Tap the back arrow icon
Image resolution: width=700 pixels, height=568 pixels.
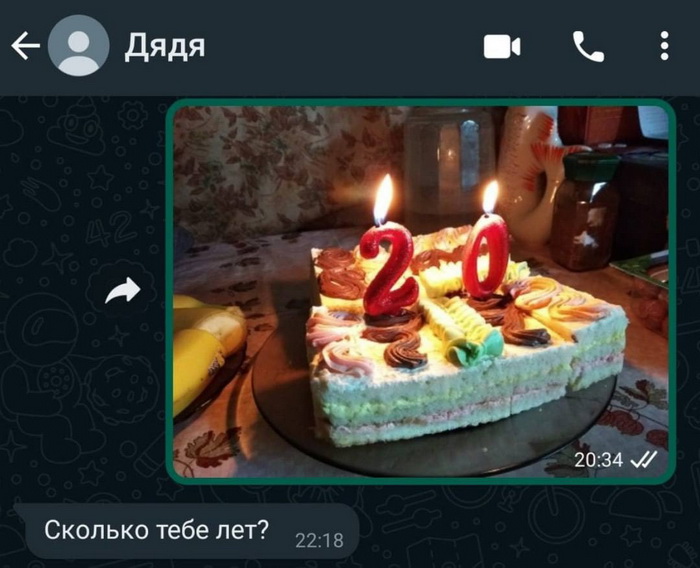click(25, 46)
